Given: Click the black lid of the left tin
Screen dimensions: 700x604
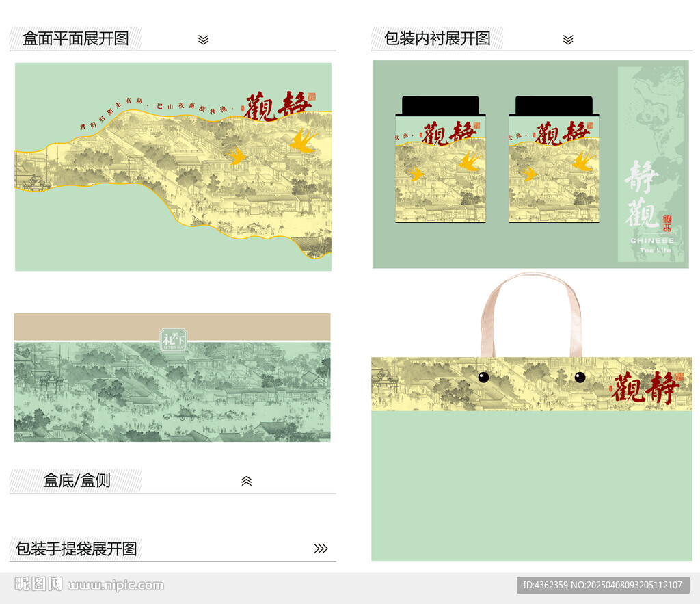Looking at the screenshot, I should 440,105.
